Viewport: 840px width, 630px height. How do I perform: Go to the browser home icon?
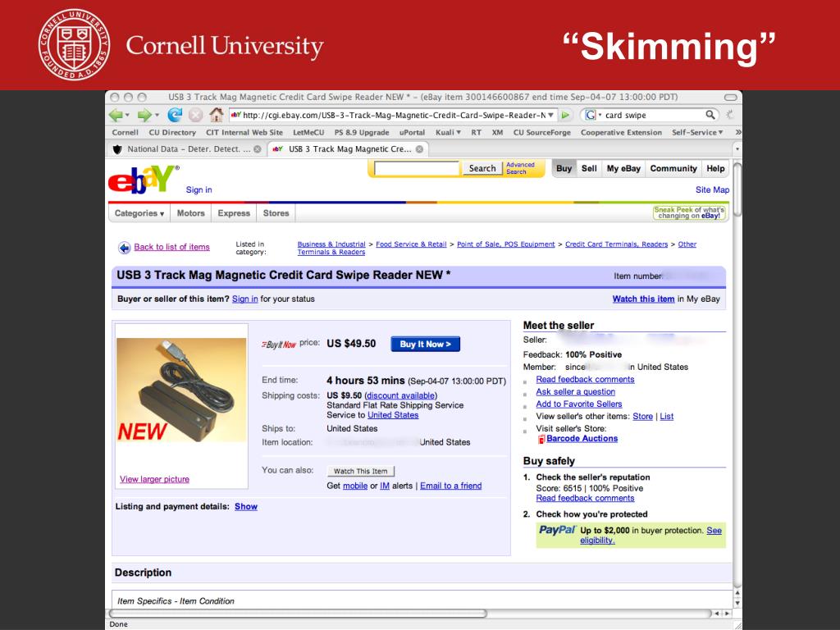(x=217, y=114)
